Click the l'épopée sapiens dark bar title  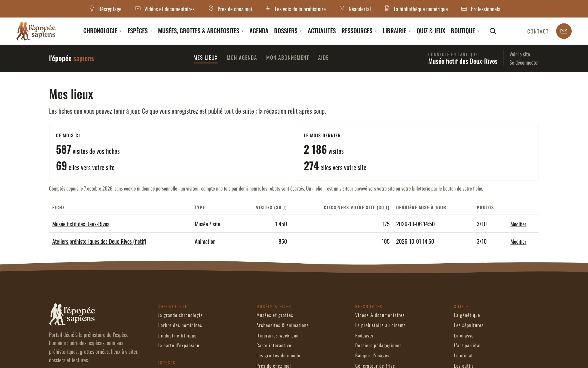[x=71, y=58]
